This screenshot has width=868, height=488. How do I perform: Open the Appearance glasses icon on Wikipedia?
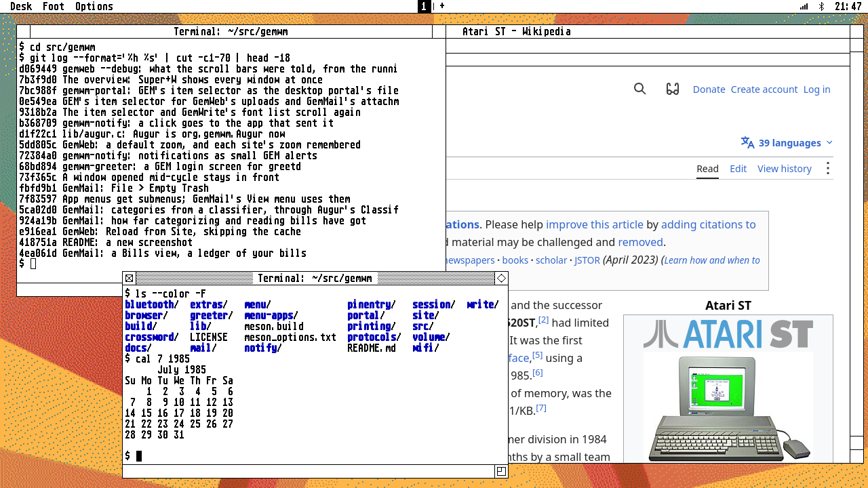pyautogui.click(x=672, y=89)
